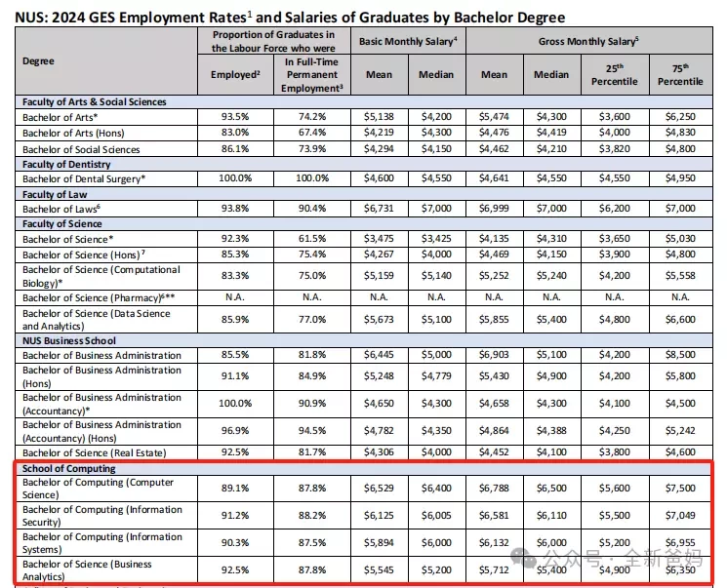The image size is (727, 588).
Task: Select the $6,132 gross mean for Information Systems
Action: [494, 543]
